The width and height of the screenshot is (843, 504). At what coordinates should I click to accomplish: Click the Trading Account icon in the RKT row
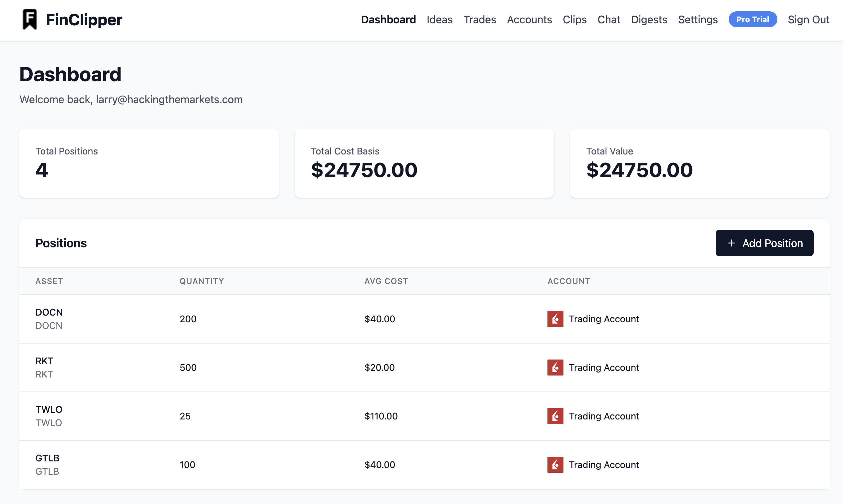pyautogui.click(x=555, y=367)
